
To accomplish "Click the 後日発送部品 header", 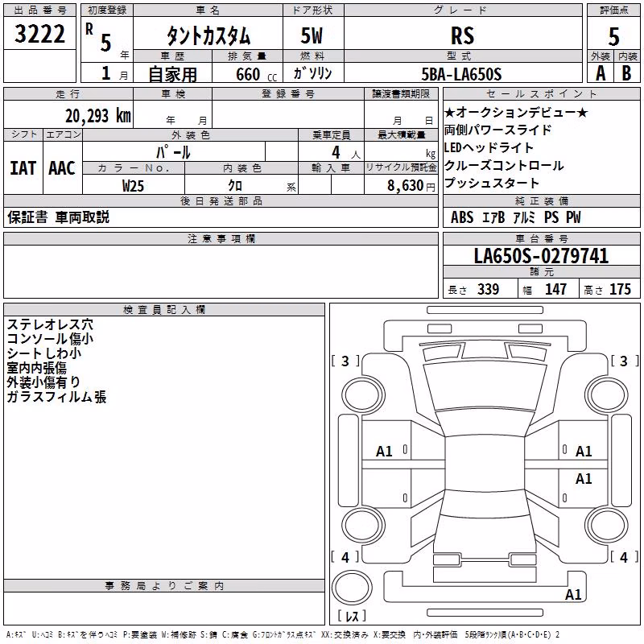I will [x=221, y=200].
